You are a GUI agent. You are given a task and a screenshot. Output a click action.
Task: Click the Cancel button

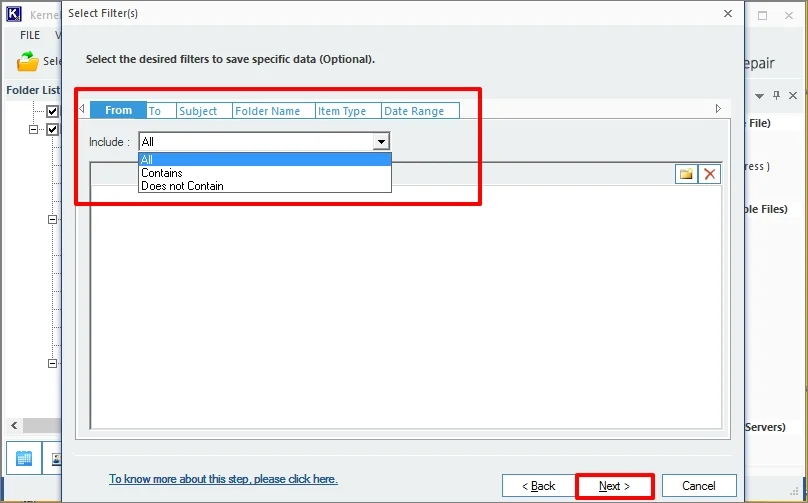699,486
